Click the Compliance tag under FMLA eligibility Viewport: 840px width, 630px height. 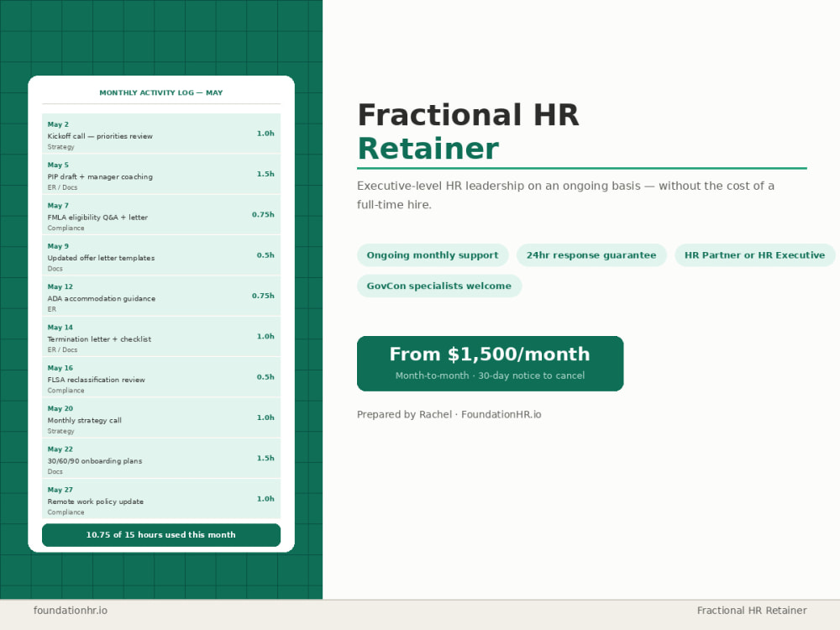click(66, 228)
